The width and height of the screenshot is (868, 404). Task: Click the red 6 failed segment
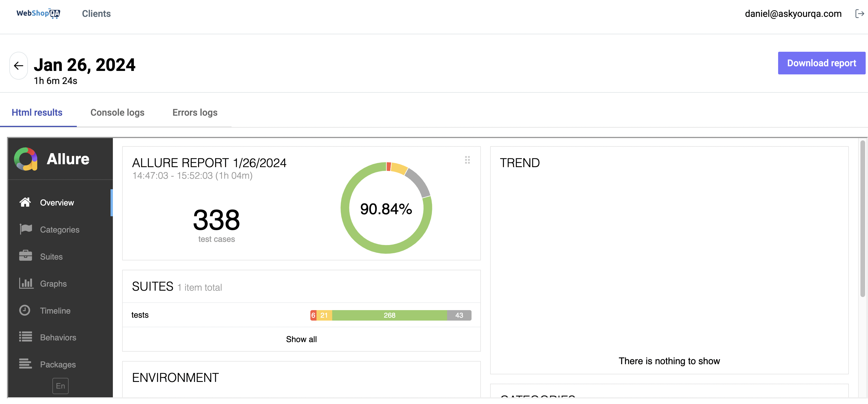[x=313, y=315]
